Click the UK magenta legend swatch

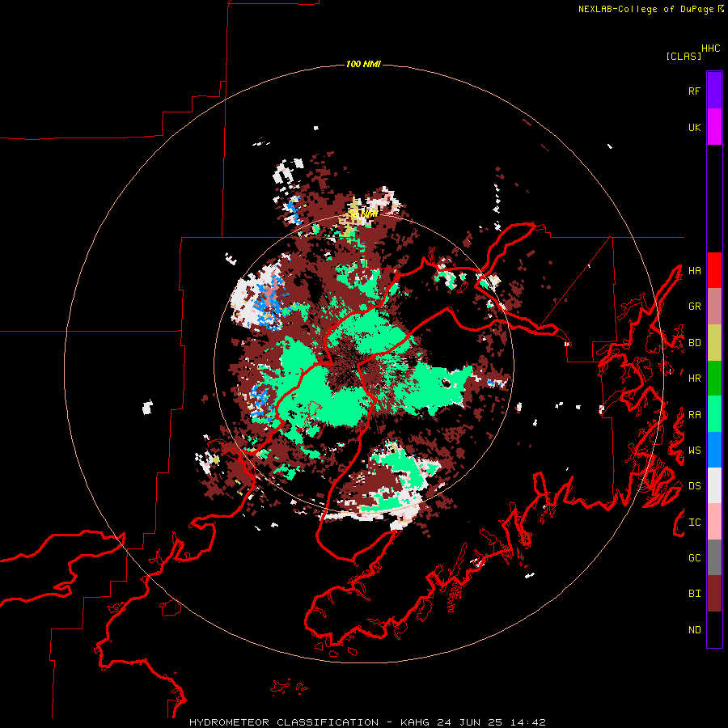[x=714, y=126]
